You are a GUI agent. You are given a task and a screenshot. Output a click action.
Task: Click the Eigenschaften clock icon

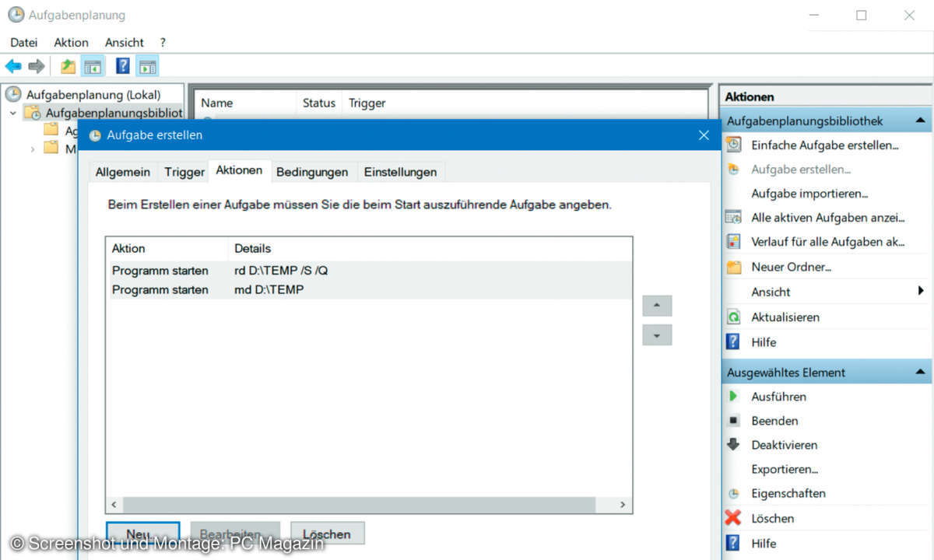tap(733, 493)
